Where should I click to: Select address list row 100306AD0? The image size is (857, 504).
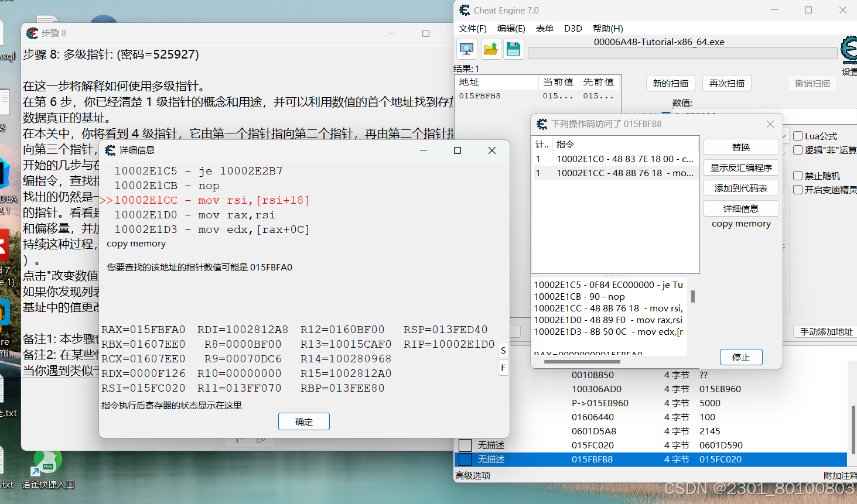click(650, 389)
